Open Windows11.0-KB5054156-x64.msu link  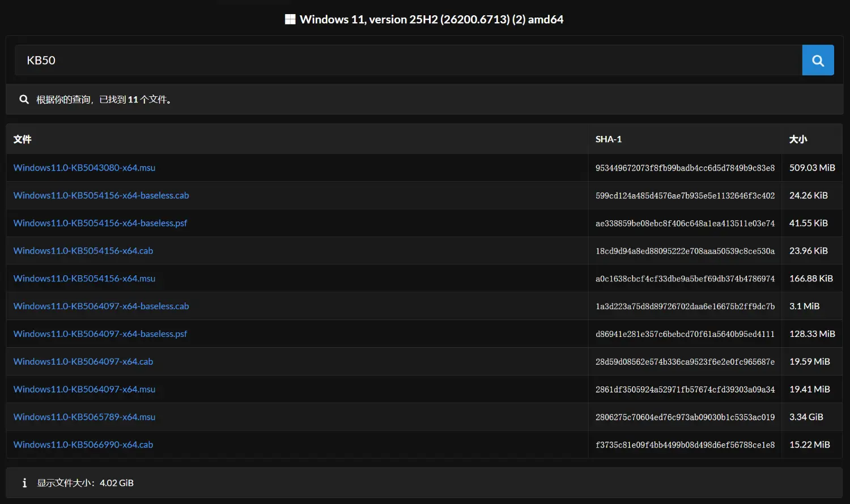pos(84,279)
